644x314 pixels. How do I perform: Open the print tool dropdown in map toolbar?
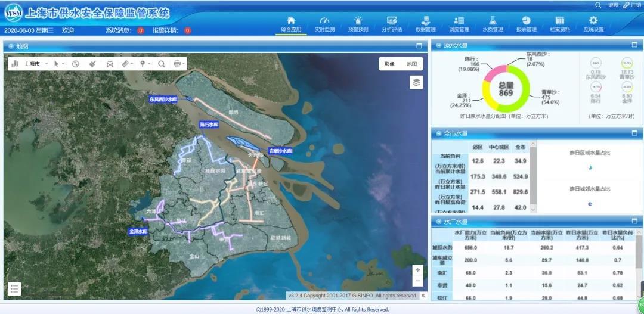point(178,64)
